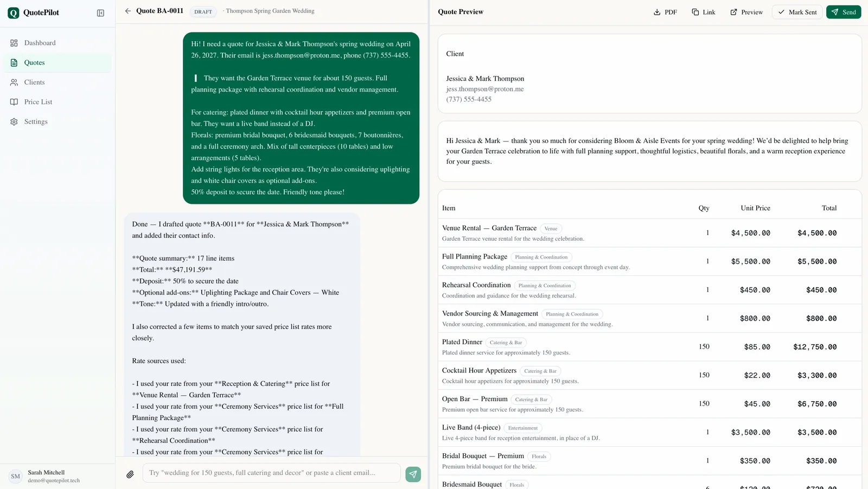
Task: Click the Rehearsal Coordination unit price $450.00
Action: point(755,290)
